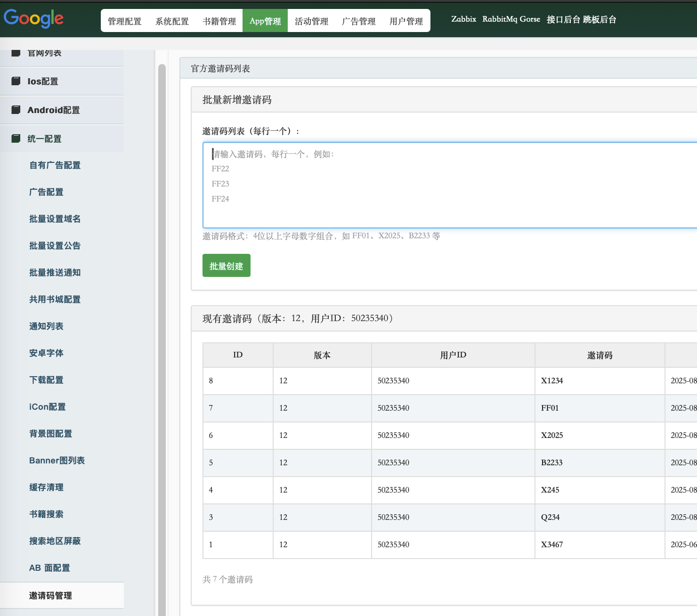Open the 书籍管理 tab
The height and width of the screenshot is (616, 697).
(219, 21)
